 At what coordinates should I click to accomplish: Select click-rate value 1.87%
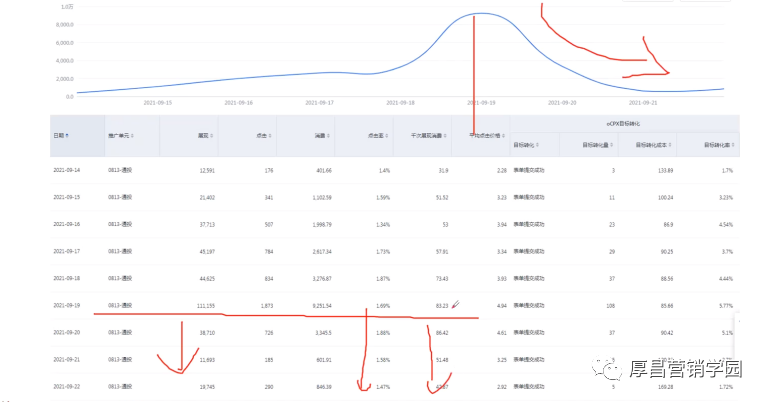point(383,278)
